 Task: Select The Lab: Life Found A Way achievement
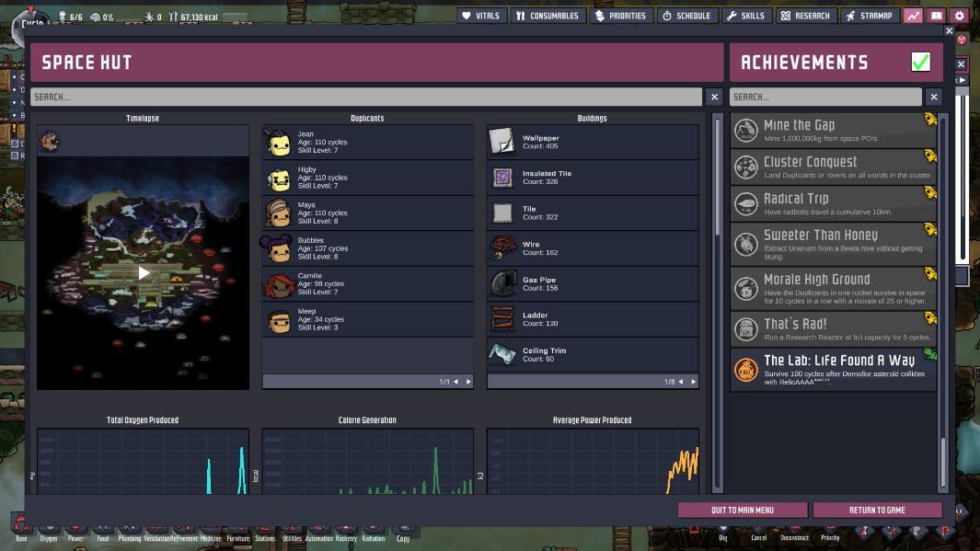pos(833,370)
